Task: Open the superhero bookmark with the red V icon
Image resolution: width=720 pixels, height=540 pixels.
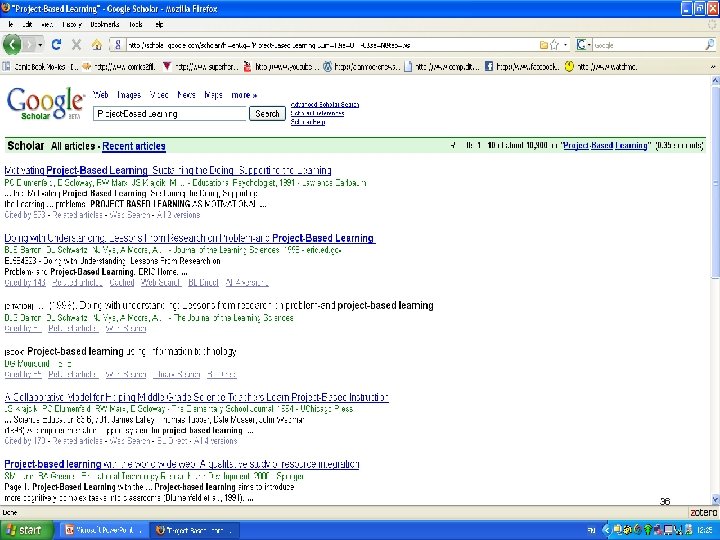Action: 201,67
